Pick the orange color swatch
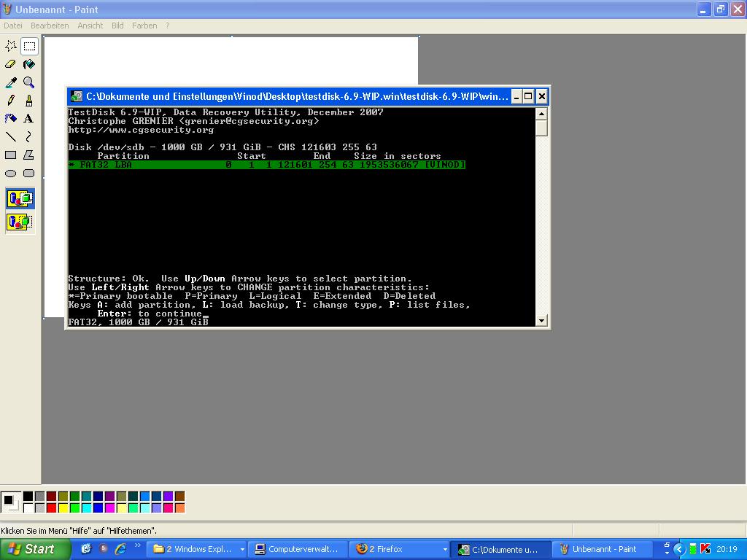 [179, 508]
